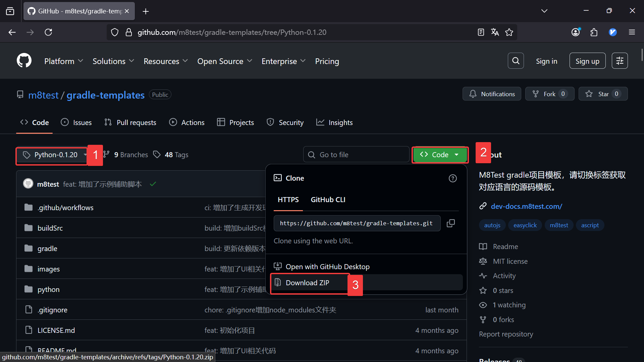Expand the Platform navigation menu
Viewport: 644px width, 362px height.
[x=63, y=61]
